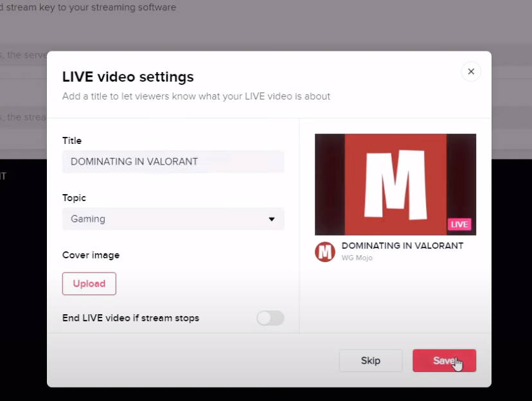Click the Cover image label
Screen dimensions: 532x401
click(91, 255)
